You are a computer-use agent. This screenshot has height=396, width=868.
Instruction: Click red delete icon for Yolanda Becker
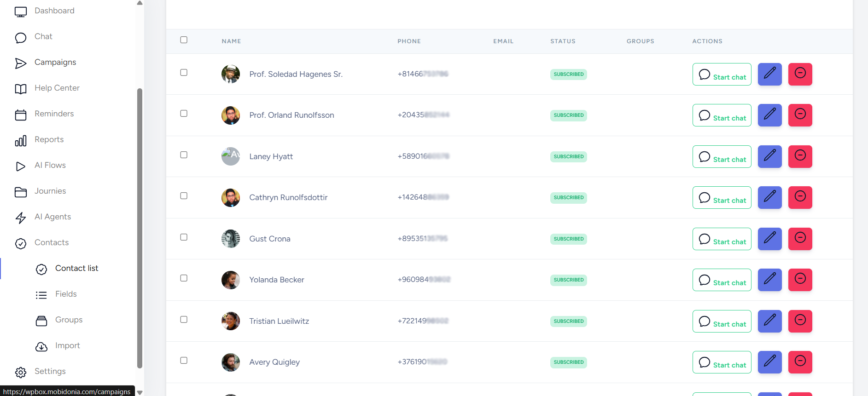[x=800, y=280]
